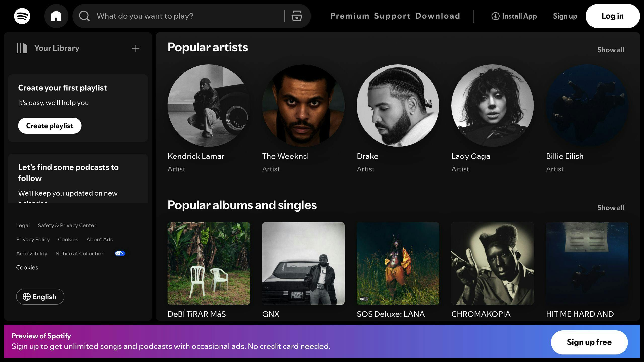
Task: Click the Your Library collapse icon
Action: pyautogui.click(x=22, y=48)
